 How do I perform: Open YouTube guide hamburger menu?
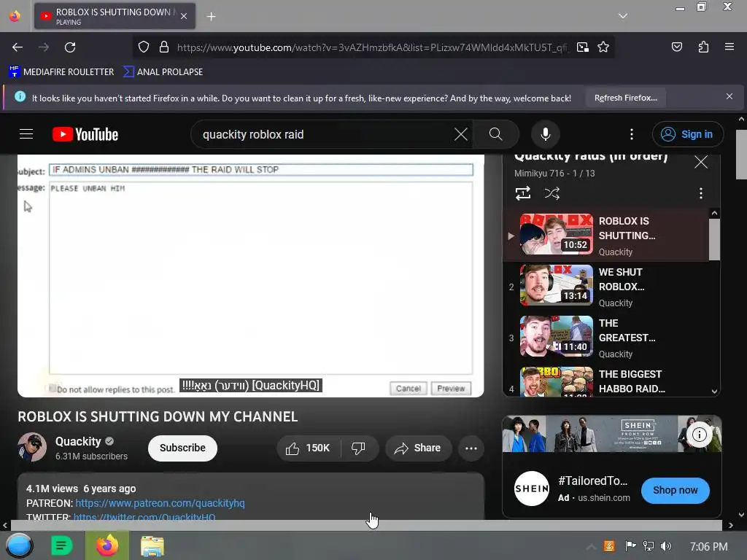point(26,134)
